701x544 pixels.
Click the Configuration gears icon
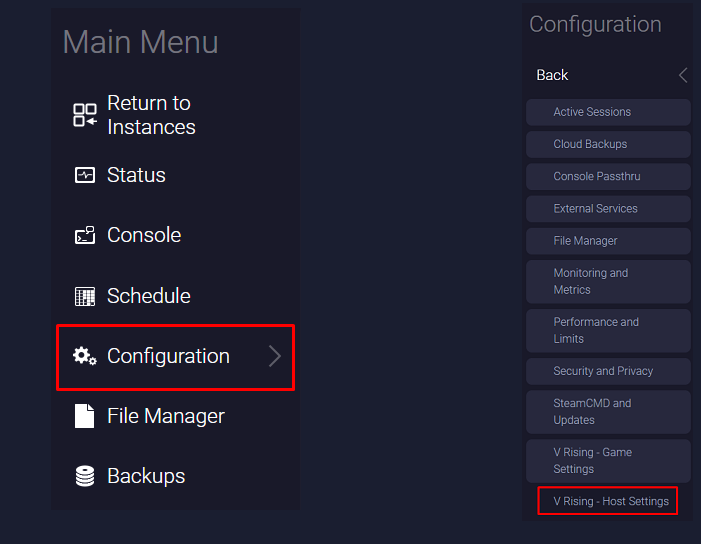pos(85,356)
